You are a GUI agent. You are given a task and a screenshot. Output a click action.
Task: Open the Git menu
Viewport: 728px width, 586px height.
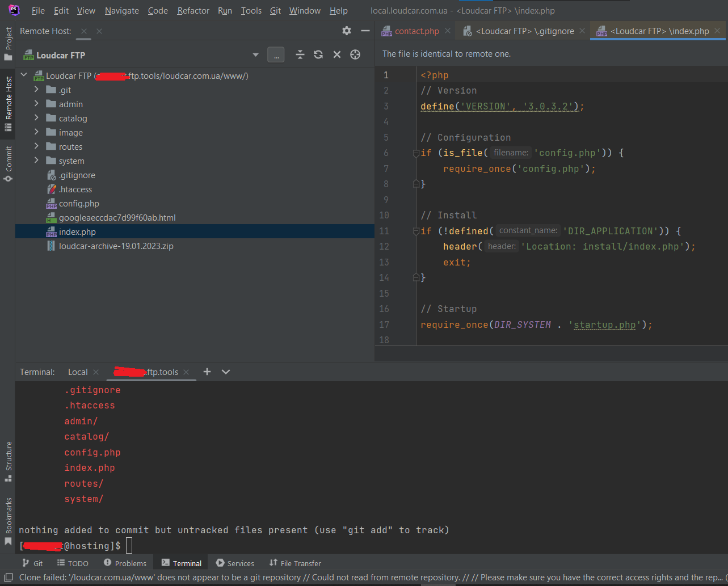[x=275, y=11]
